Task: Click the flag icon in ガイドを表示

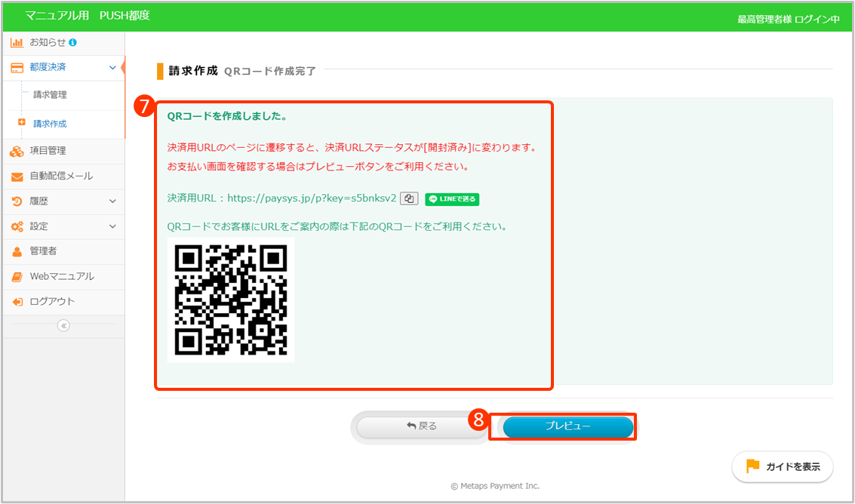Action: click(752, 466)
